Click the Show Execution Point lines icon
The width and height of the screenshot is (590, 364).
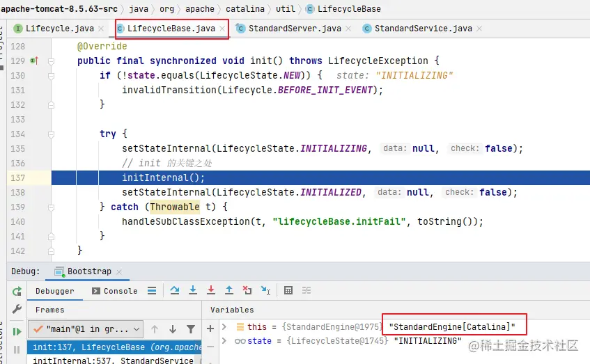coord(152,290)
